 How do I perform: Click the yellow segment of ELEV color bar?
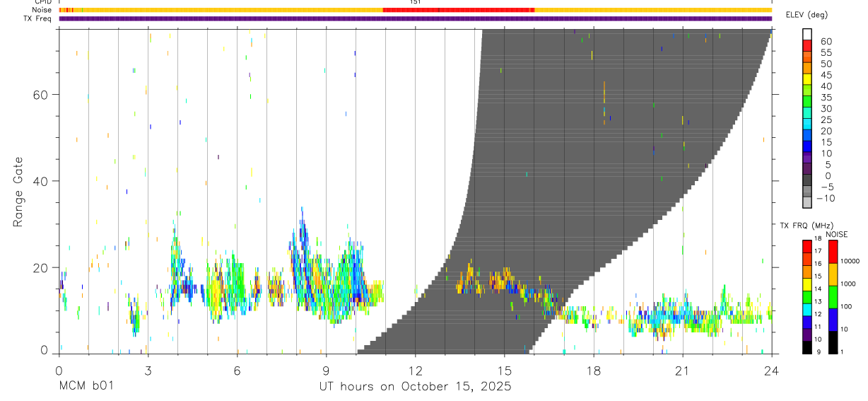pos(807,80)
